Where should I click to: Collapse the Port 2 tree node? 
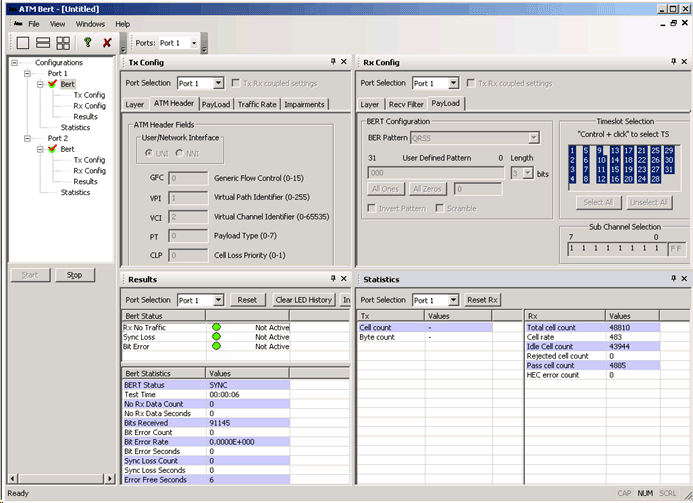click(25, 138)
